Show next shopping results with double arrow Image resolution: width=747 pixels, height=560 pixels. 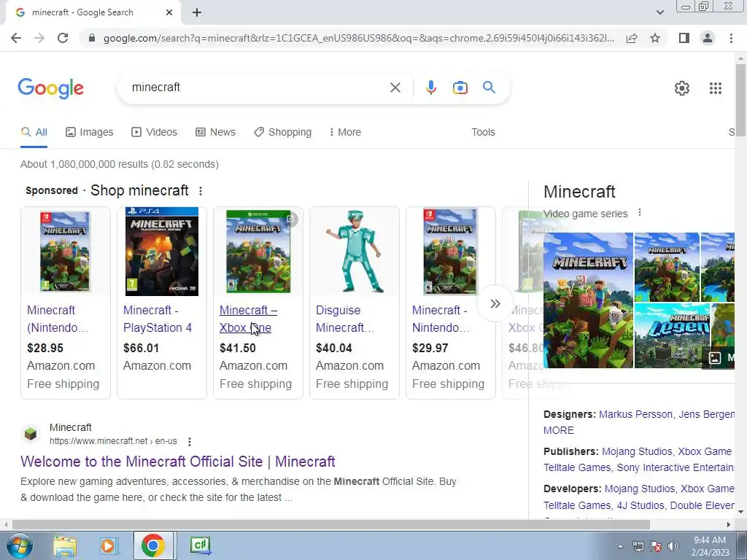pos(495,303)
